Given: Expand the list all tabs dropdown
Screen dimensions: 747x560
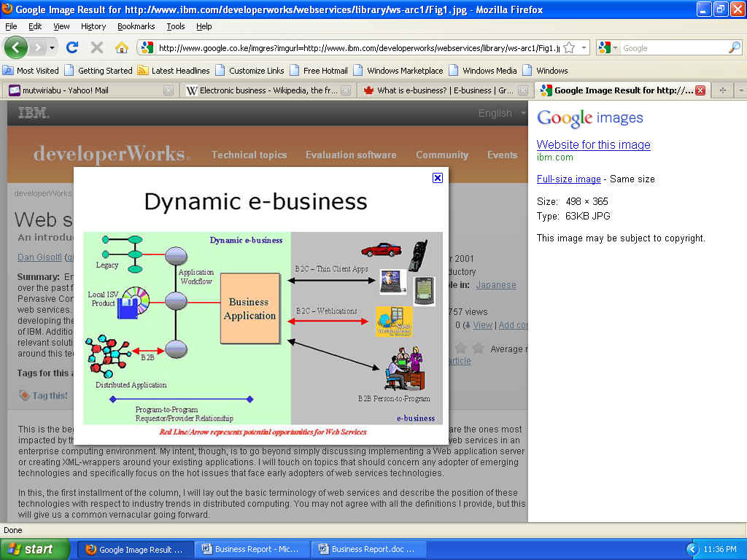Looking at the screenshot, I should (740, 90).
